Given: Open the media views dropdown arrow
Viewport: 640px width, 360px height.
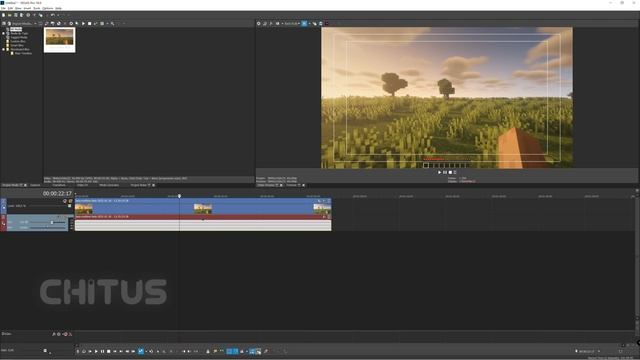Looking at the screenshot, I should pos(107,24).
